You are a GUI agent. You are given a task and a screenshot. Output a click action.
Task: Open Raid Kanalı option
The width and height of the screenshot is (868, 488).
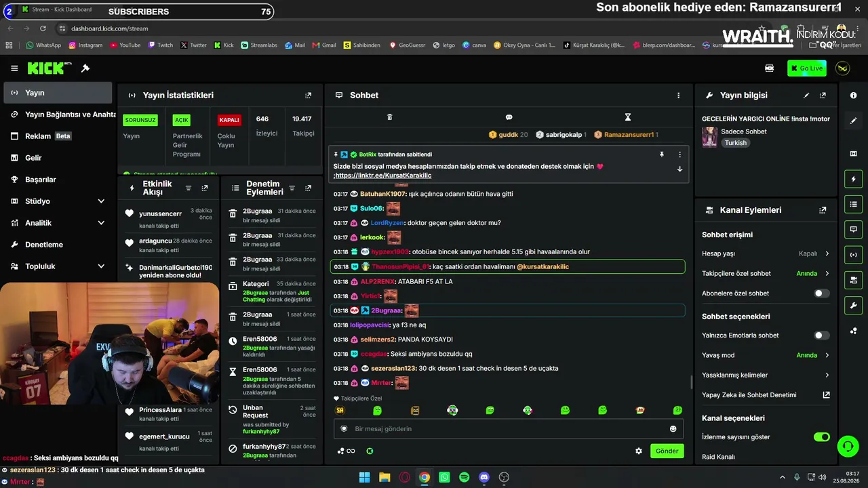point(718,457)
